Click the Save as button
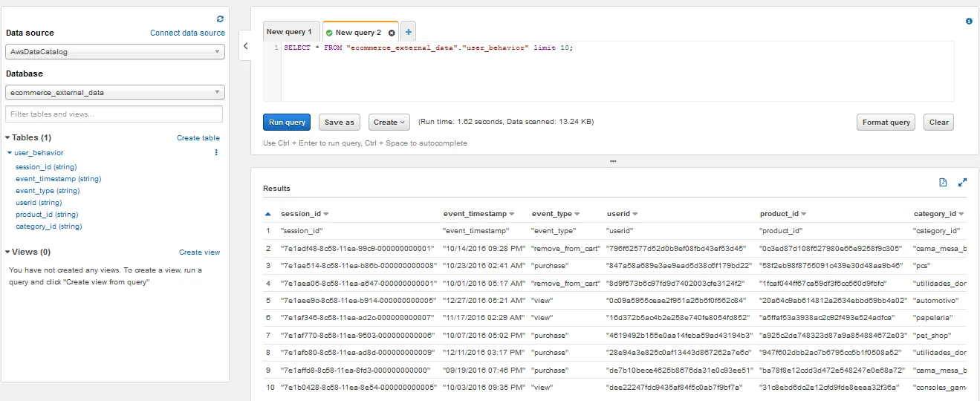 [x=340, y=123]
